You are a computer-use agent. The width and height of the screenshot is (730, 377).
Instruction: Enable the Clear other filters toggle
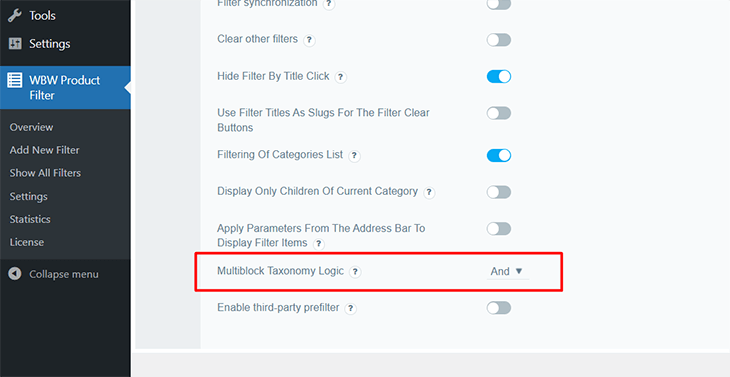[499, 40]
